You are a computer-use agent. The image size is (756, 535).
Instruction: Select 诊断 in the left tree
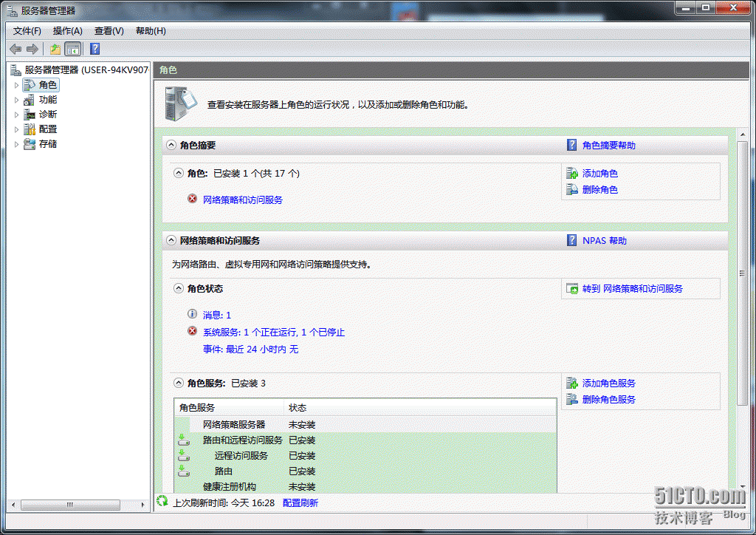click(x=47, y=115)
